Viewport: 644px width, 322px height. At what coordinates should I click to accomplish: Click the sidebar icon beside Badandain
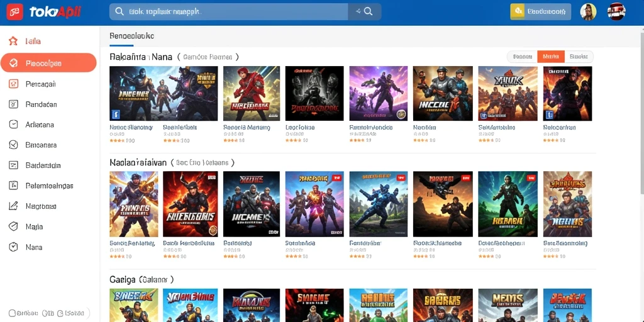[x=13, y=165]
